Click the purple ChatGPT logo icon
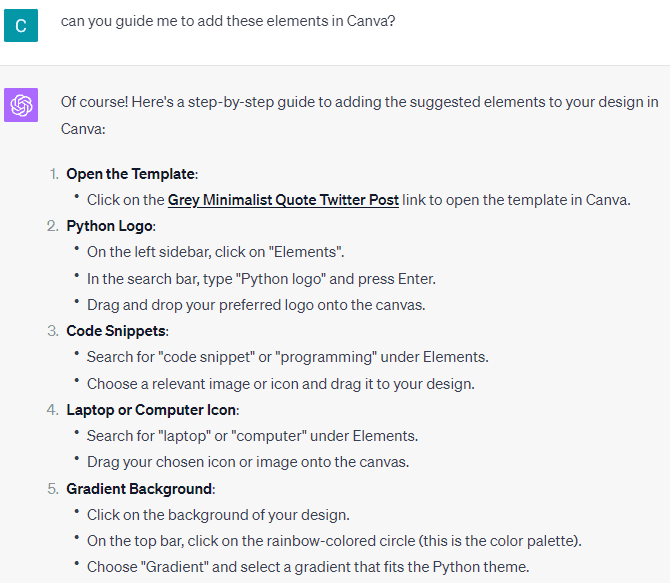Screen dimensions: 670x583 click(21, 105)
